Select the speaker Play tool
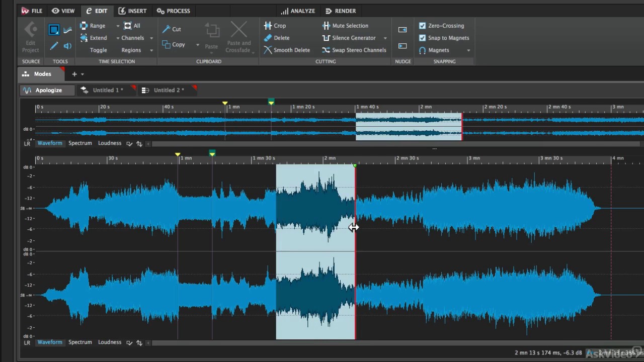This screenshot has height=362, width=644. click(x=67, y=46)
